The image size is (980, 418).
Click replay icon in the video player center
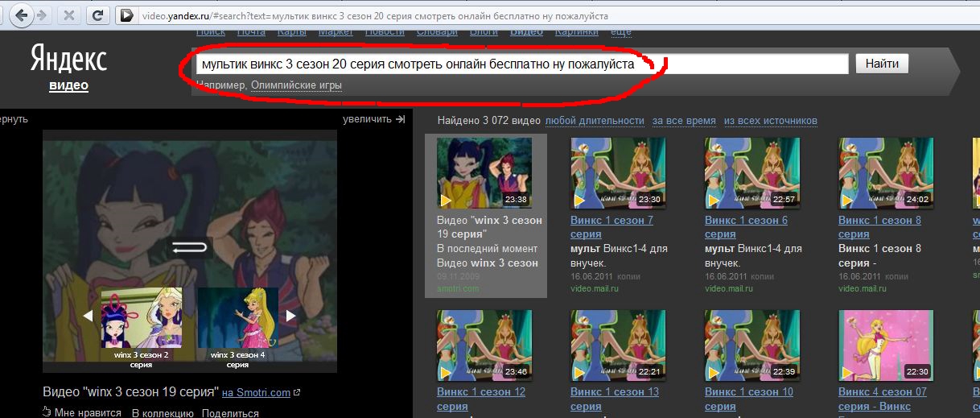(189, 248)
